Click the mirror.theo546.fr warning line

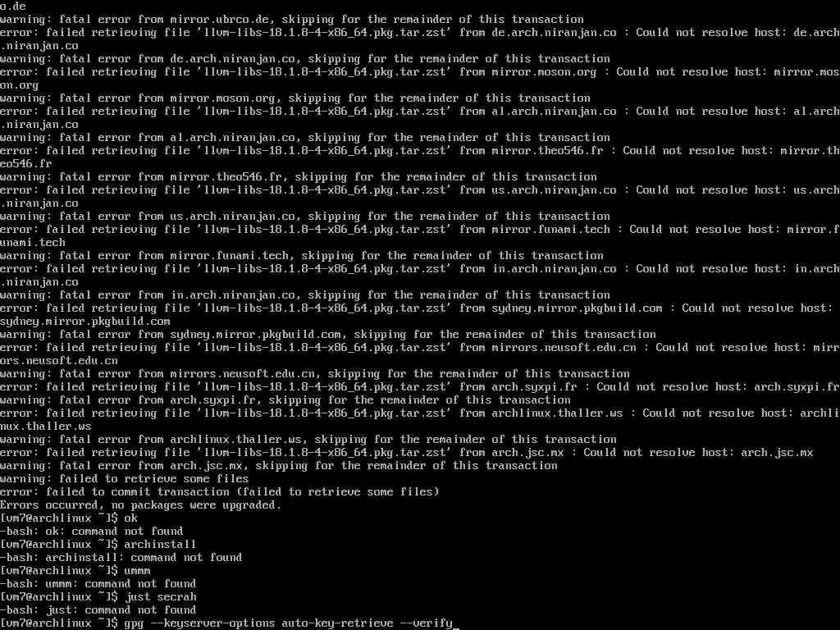(x=299, y=177)
